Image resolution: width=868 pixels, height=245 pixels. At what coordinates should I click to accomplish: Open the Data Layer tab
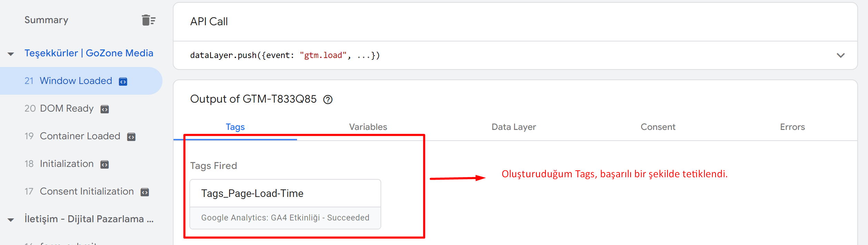pos(513,127)
